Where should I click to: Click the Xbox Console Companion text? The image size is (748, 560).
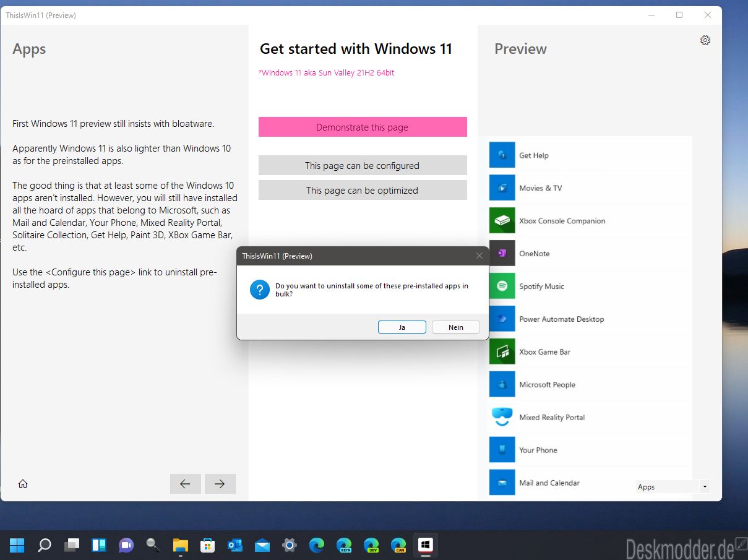coord(562,221)
